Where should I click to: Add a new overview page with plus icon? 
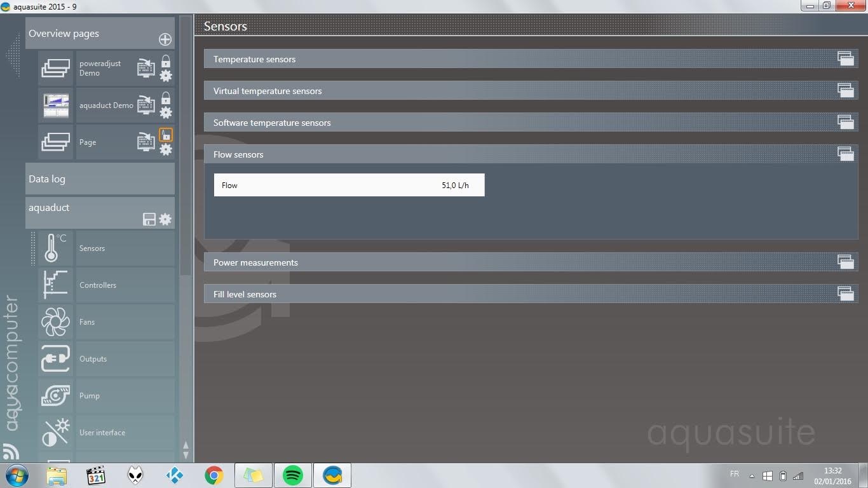pos(165,39)
